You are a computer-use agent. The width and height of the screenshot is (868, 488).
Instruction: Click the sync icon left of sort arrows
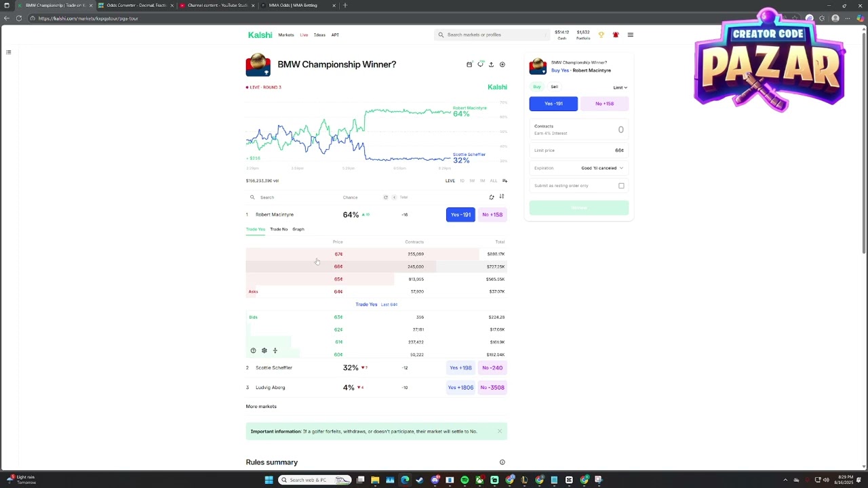492,197
